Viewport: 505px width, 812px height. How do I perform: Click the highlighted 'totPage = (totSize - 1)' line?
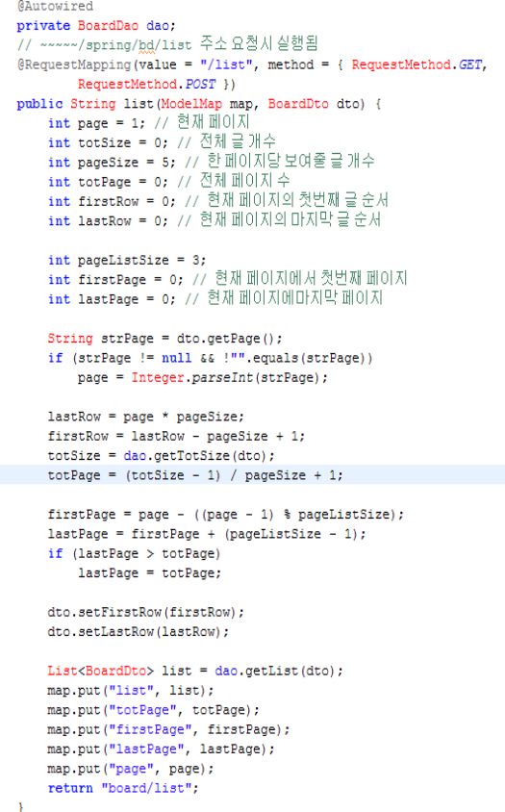(x=195, y=475)
